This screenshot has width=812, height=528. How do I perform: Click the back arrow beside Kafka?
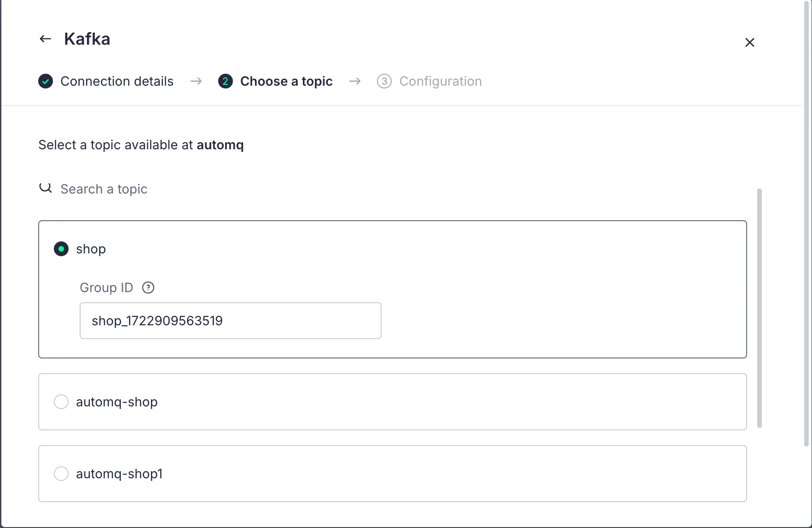pos(45,39)
